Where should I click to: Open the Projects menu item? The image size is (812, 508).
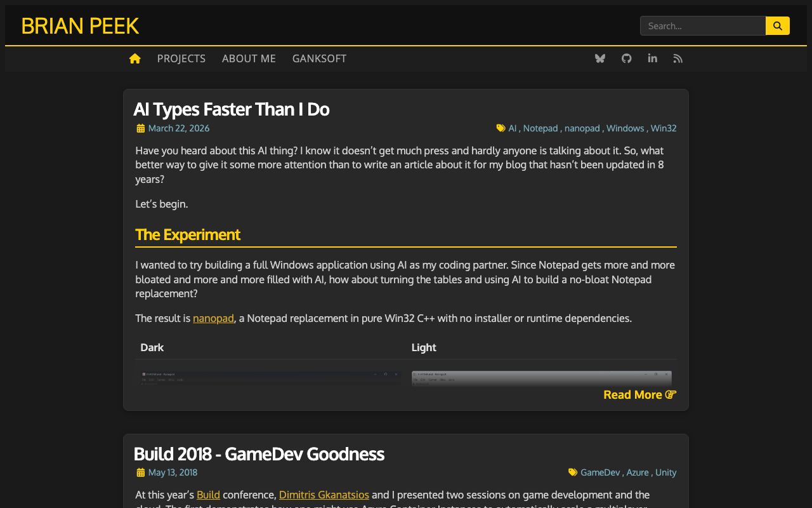[181, 58]
